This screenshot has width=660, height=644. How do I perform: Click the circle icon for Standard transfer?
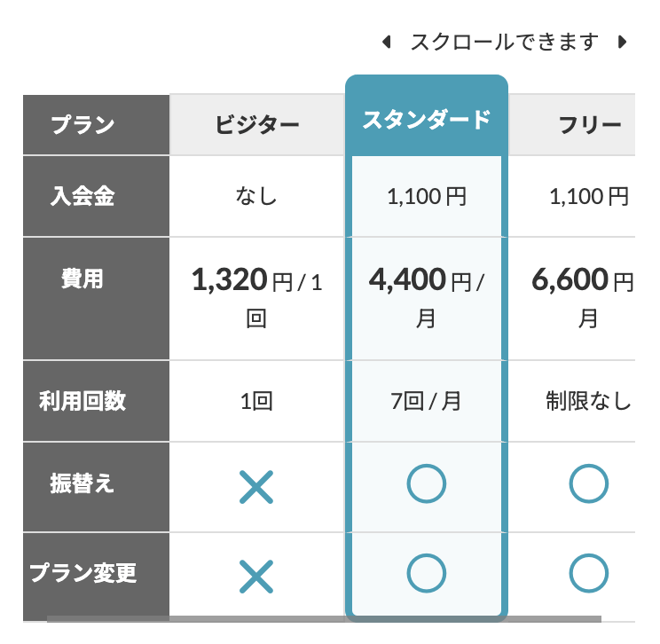(x=426, y=484)
